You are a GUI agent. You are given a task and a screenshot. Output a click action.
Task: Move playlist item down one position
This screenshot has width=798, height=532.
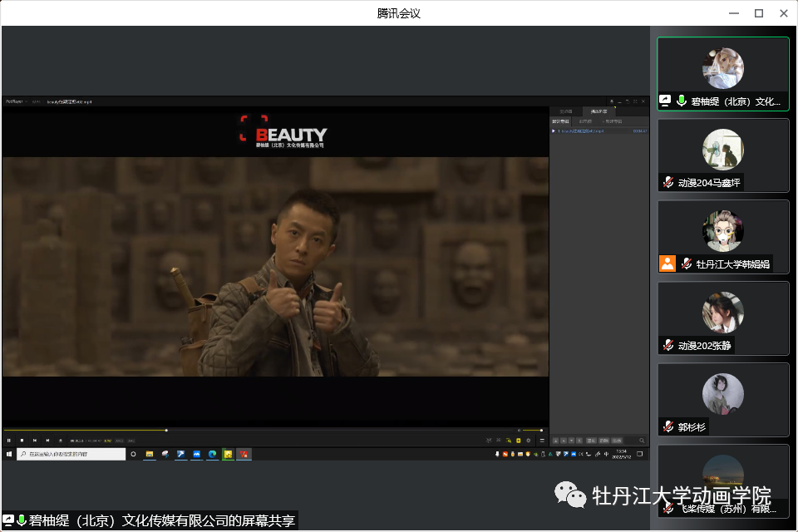572,441
